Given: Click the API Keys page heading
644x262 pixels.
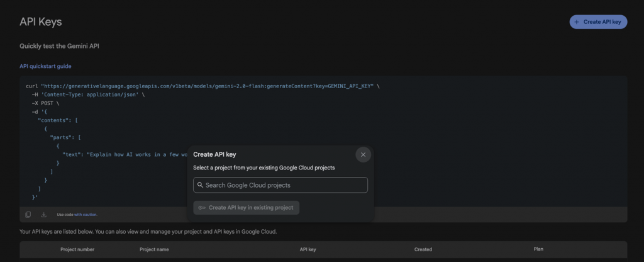Looking at the screenshot, I should coord(41,22).
